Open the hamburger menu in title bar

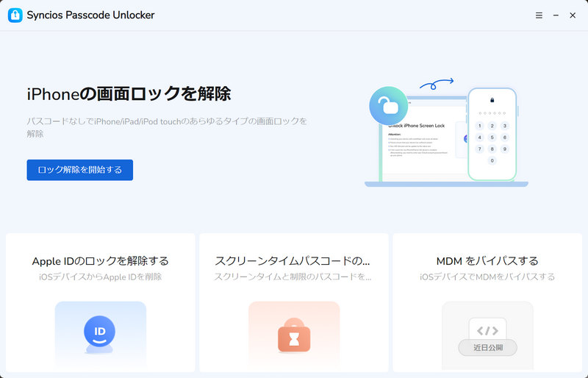(539, 15)
